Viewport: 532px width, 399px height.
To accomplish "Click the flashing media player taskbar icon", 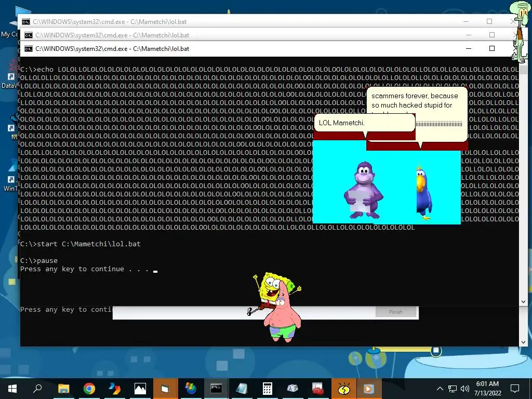I will click(x=369, y=389).
